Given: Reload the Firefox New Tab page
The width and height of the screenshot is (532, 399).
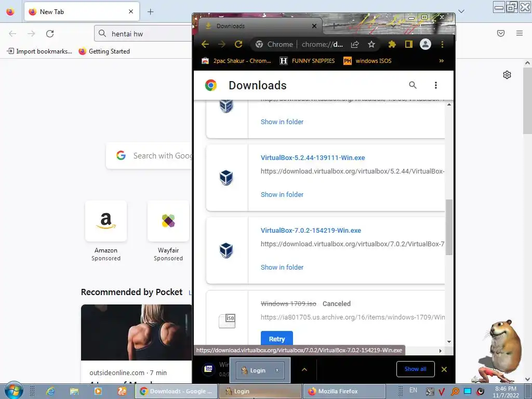Looking at the screenshot, I should tap(50, 34).
